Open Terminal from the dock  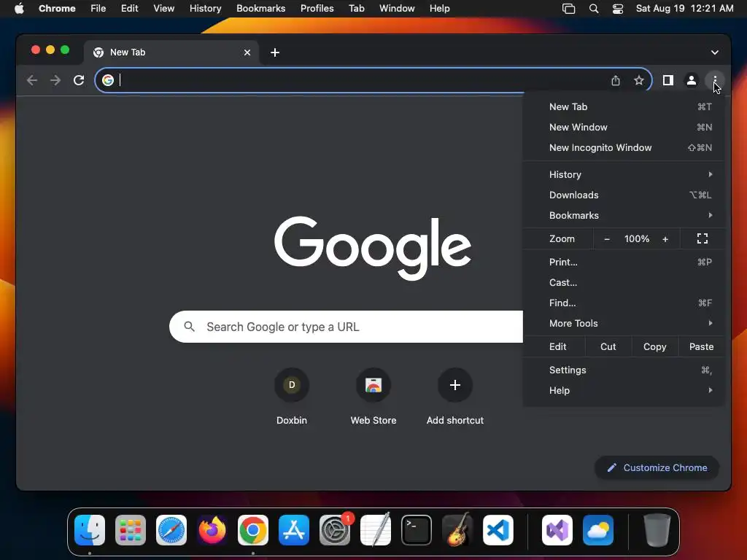coord(417,530)
